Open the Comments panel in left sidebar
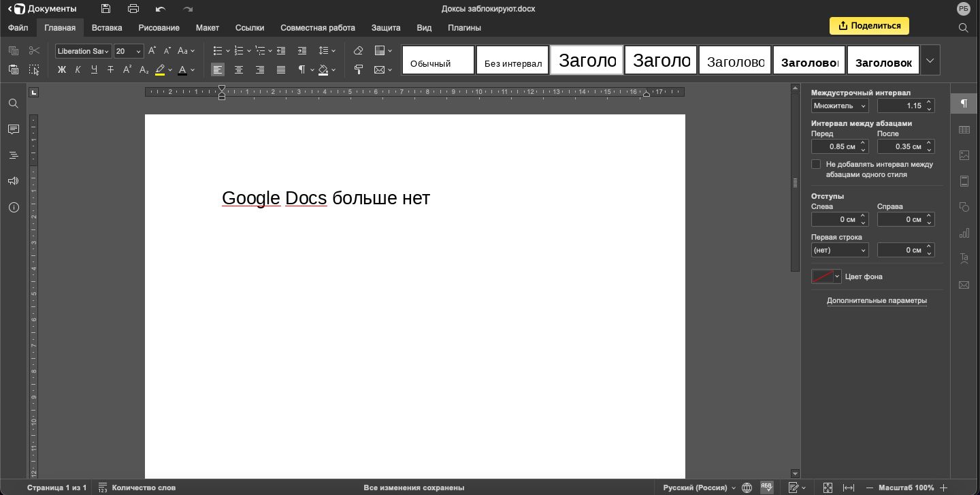980x495 pixels. (x=13, y=129)
